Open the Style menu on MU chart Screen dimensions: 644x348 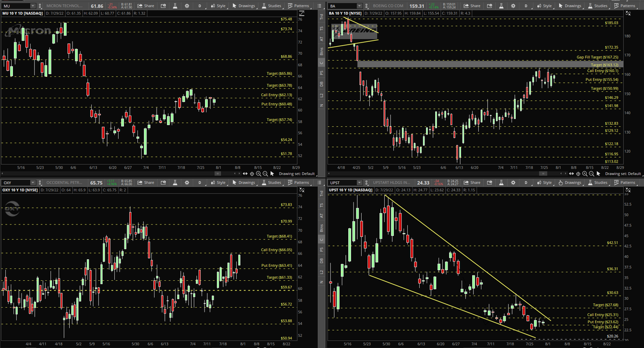(x=218, y=5)
